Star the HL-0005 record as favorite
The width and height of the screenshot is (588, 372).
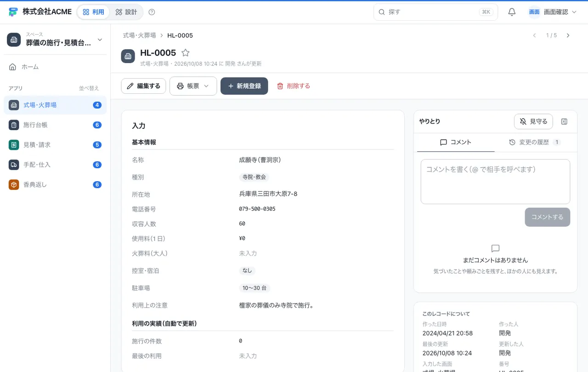[186, 53]
